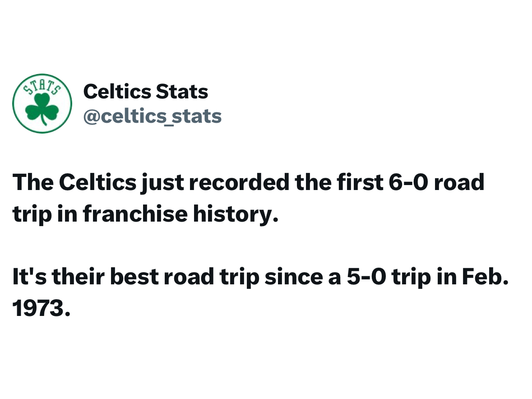Select the second paragraph about best road trip
This screenshot has width=532, height=399.
pyautogui.click(x=260, y=292)
